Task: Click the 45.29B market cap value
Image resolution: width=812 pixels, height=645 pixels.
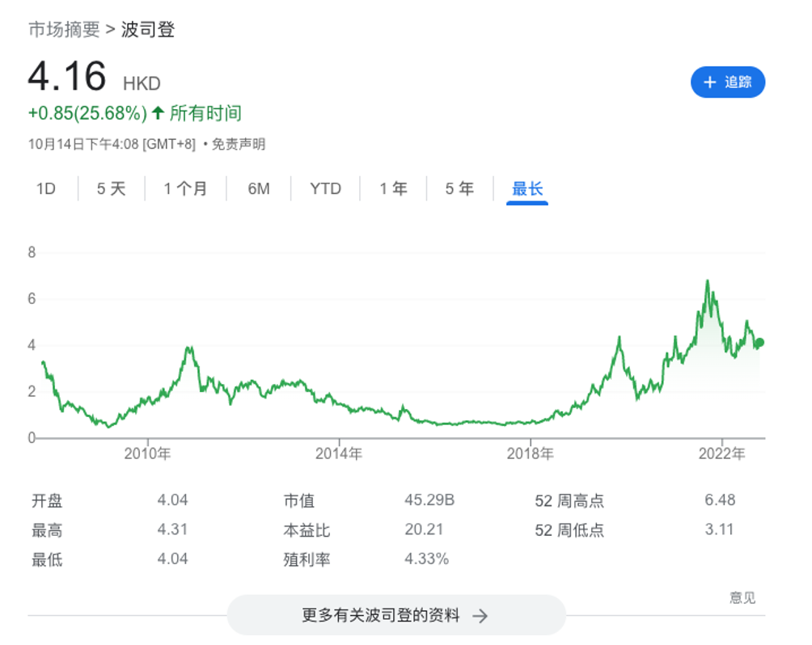Action: (429, 500)
